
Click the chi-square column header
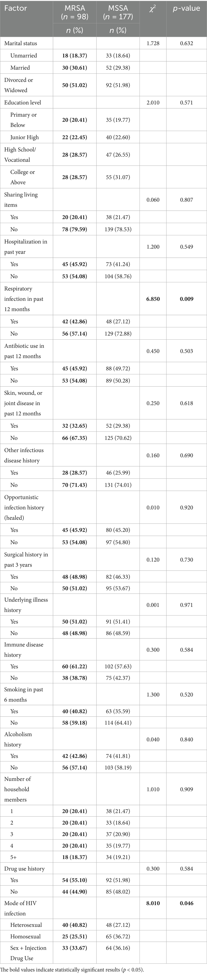coord(153,8)
